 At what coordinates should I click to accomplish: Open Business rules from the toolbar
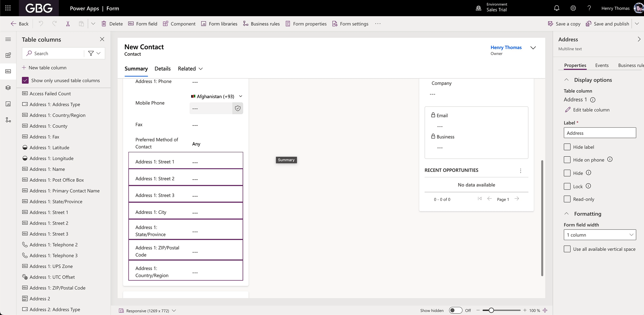click(261, 24)
